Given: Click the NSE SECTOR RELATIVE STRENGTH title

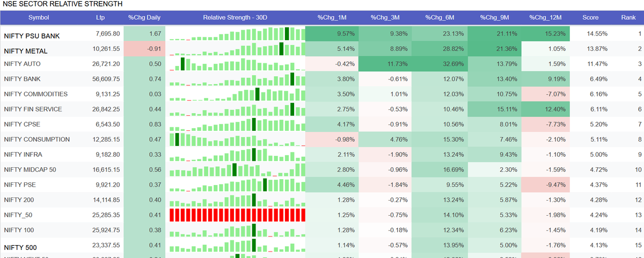Looking at the screenshot, I should (x=63, y=4).
